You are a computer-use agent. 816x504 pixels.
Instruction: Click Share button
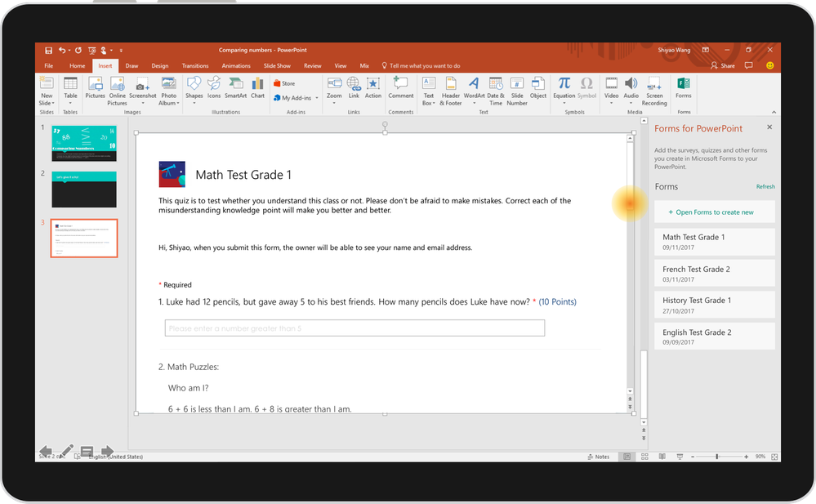click(723, 65)
